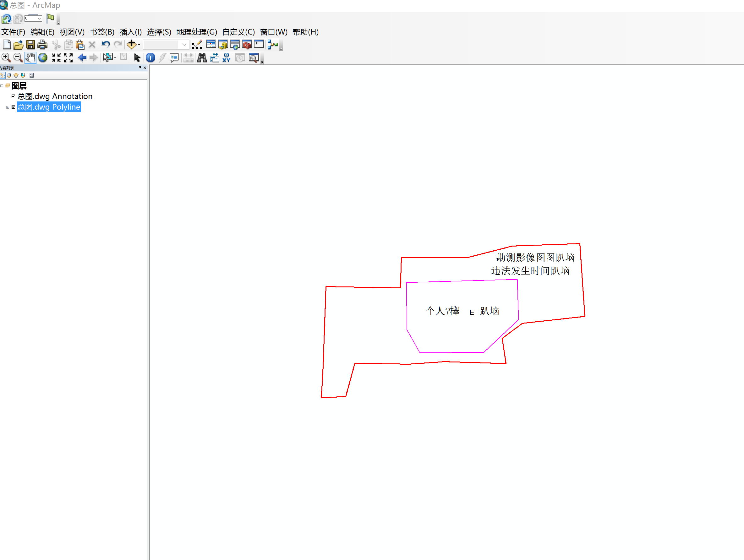Open the Python window
This screenshot has width=744, height=560.
259,44
